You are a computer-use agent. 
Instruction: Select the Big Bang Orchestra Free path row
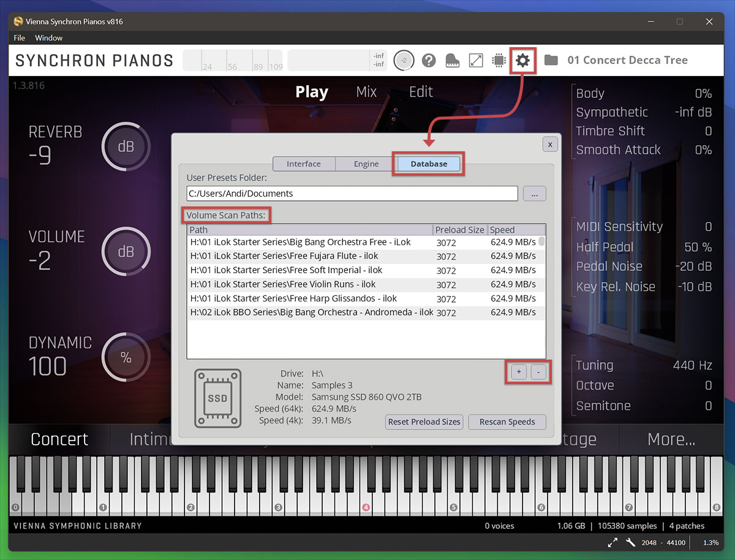[x=363, y=242]
